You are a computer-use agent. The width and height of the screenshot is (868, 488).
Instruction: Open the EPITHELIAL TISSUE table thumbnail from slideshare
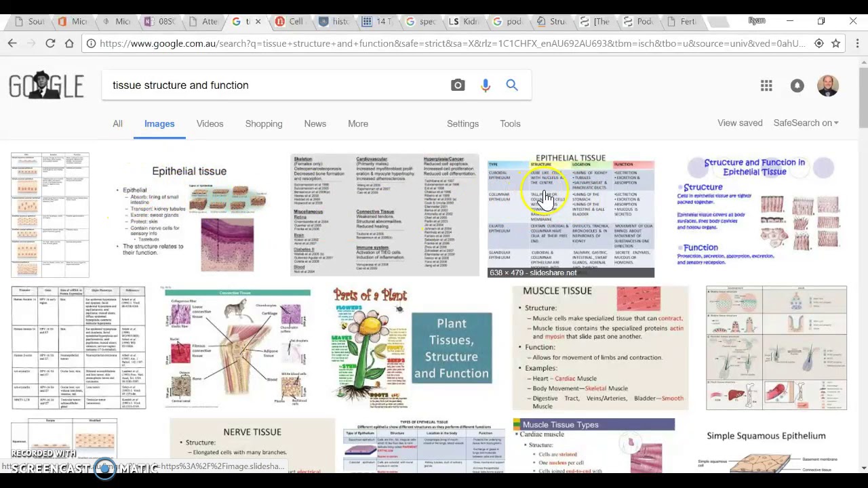click(x=571, y=215)
